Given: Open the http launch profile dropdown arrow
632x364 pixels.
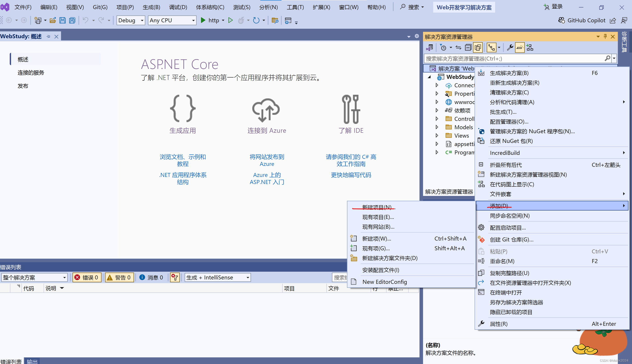Looking at the screenshot, I should tap(223, 20).
